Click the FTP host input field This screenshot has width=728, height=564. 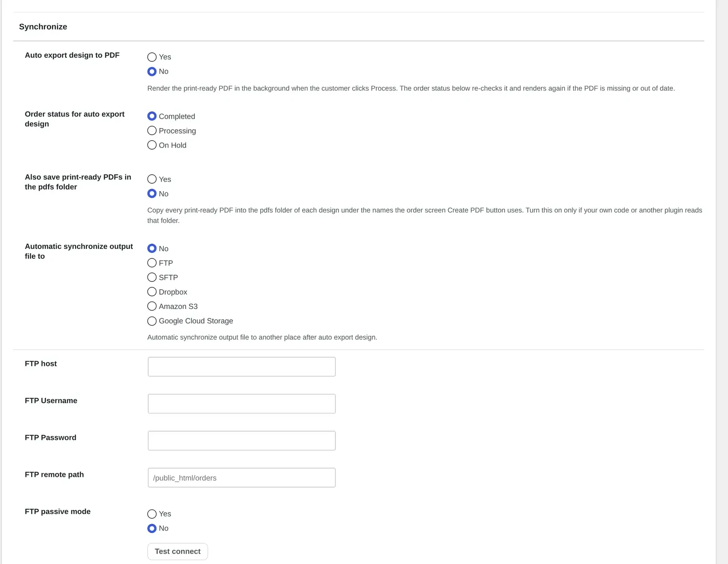tap(242, 367)
